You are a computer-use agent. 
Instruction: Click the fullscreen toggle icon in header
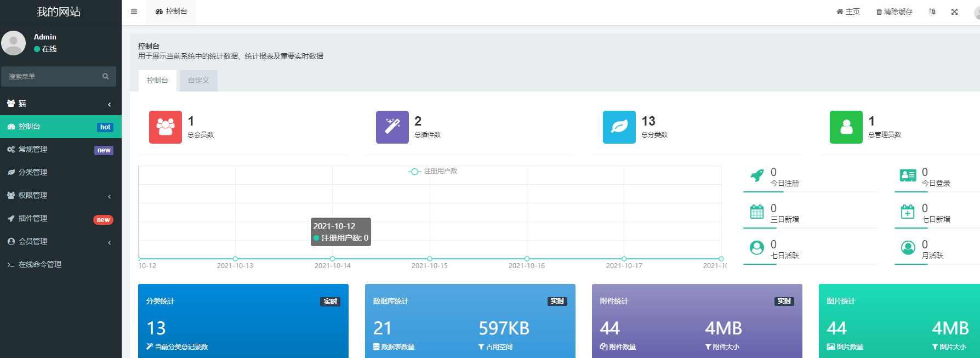[x=954, y=12]
